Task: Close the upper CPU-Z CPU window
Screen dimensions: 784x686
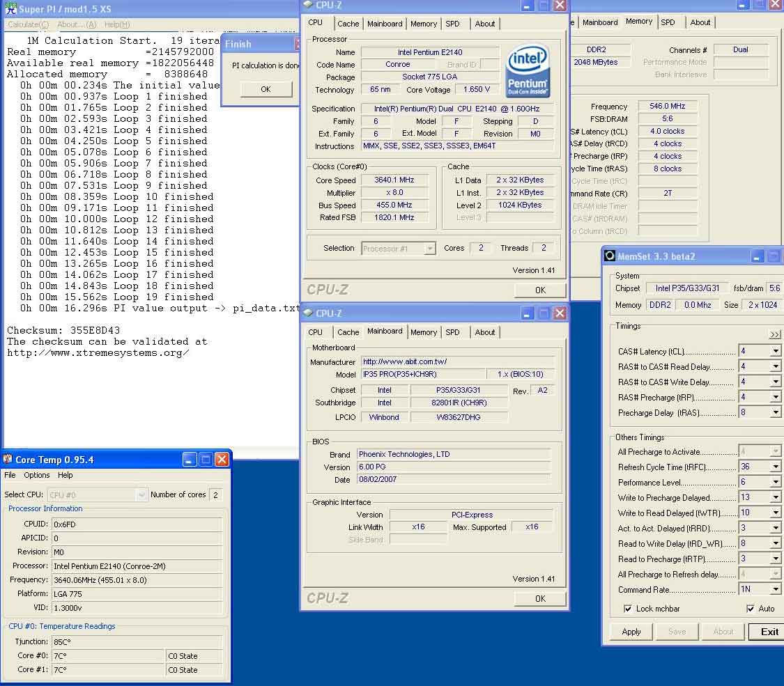Action: tap(560, 5)
